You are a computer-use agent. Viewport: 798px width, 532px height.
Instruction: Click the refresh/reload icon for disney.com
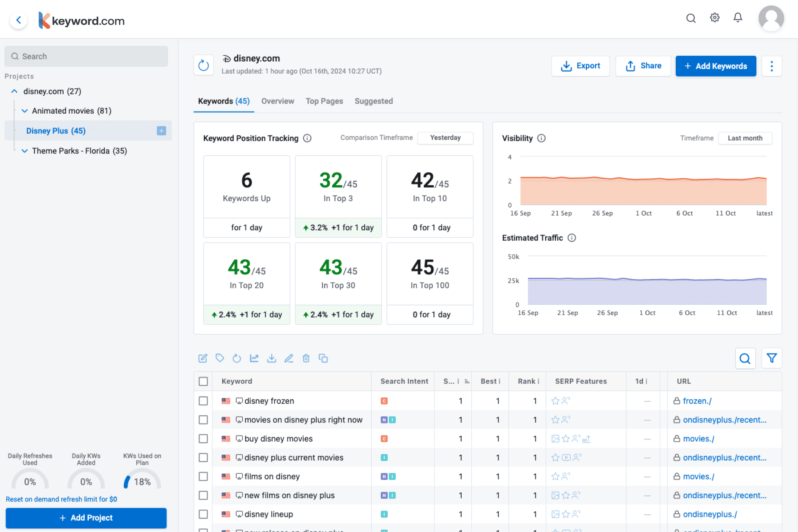pos(204,65)
